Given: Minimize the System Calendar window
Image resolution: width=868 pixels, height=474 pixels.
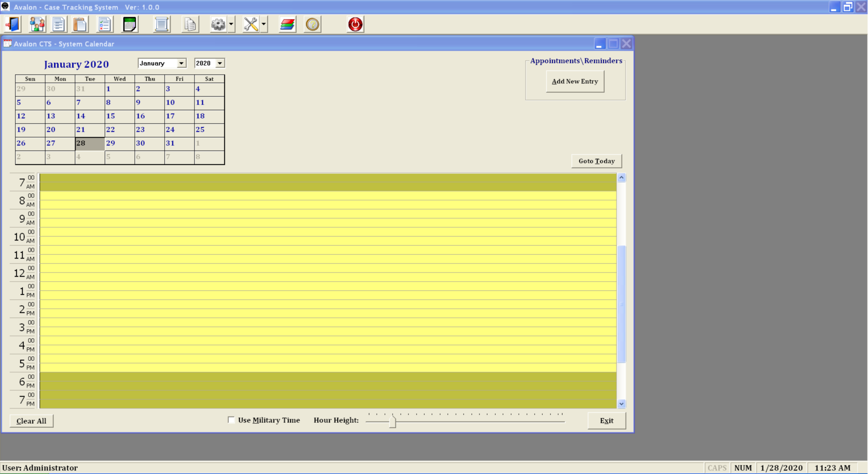Looking at the screenshot, I should tap(599, 43).
